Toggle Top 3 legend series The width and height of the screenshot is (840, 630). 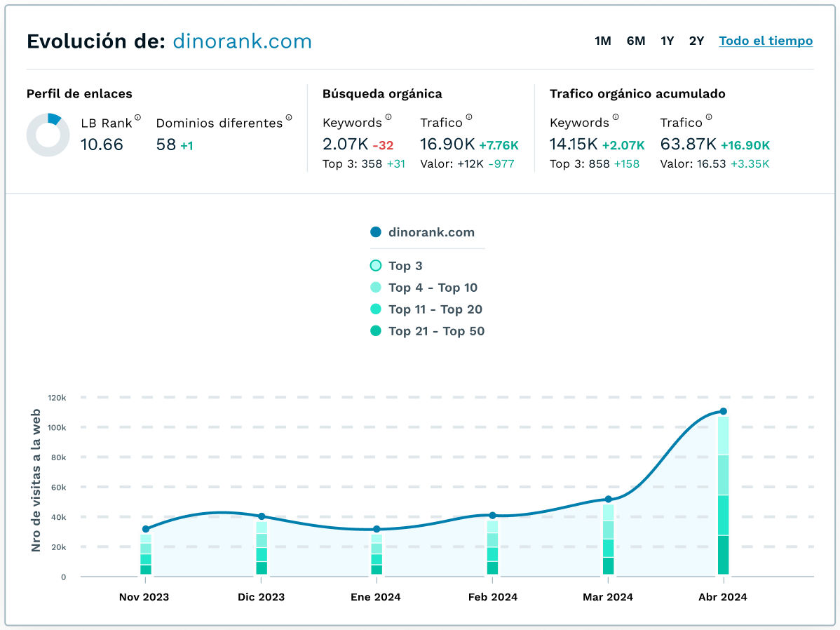(407, 266)
